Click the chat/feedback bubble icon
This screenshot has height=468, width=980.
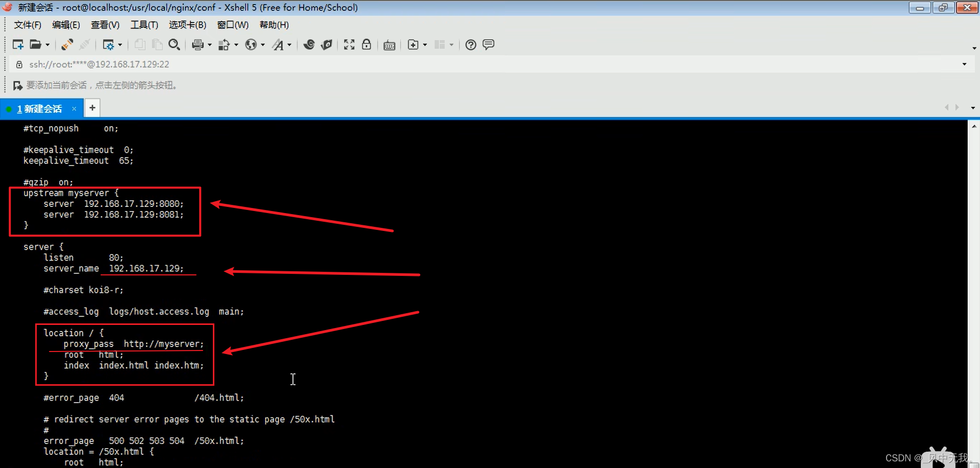(x=488, y=45)
